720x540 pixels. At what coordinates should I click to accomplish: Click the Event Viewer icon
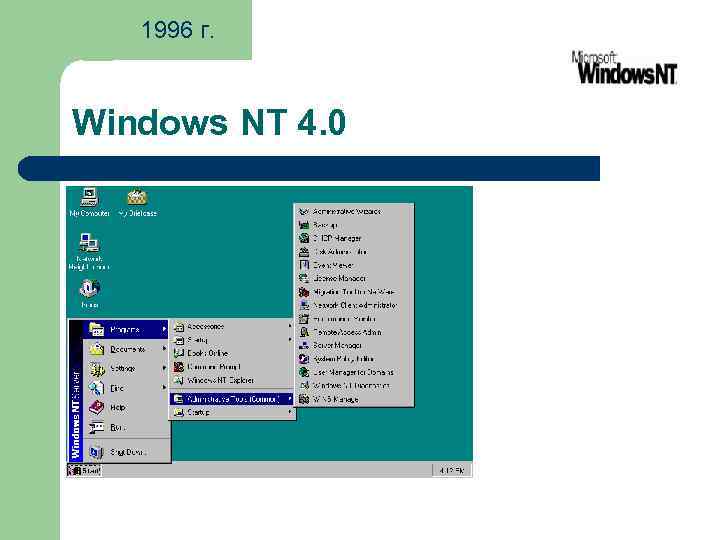[x=304, y=265]
